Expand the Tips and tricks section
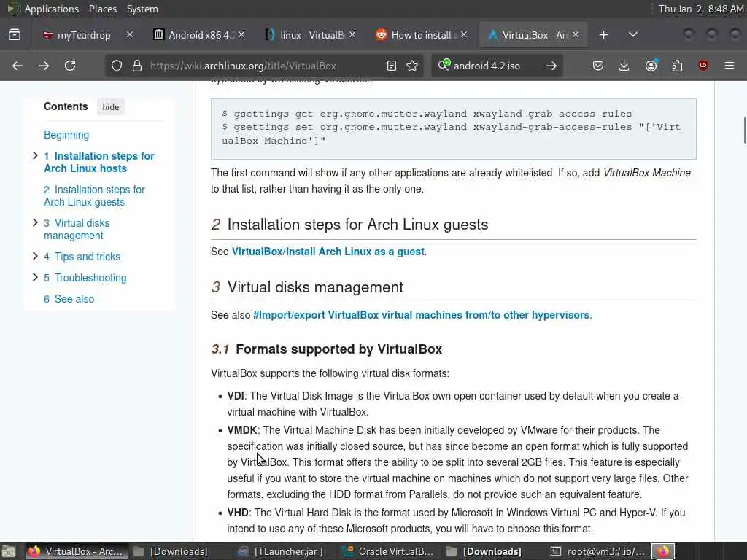 click(x=35, y=256)
